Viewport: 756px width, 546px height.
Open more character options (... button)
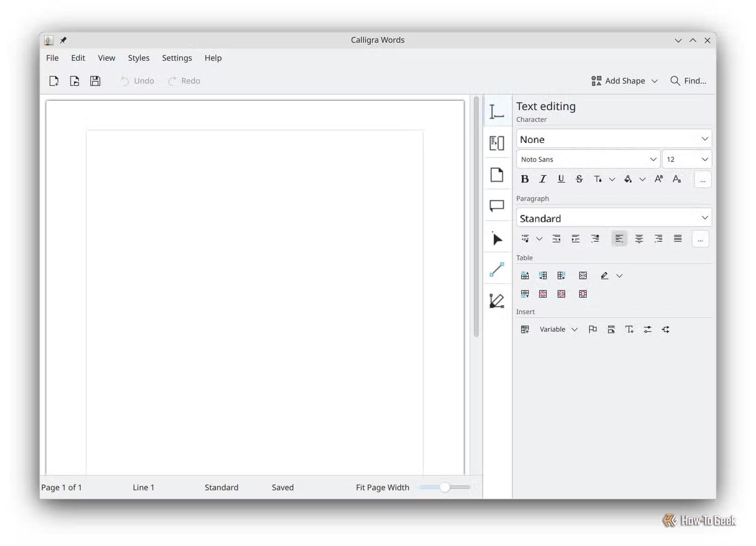click(702, 180)
